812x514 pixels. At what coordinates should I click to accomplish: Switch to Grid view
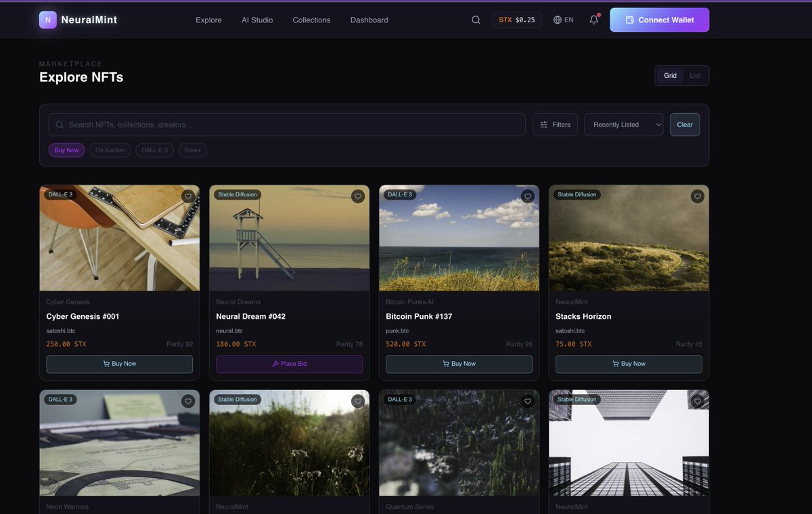click(670, 75)
